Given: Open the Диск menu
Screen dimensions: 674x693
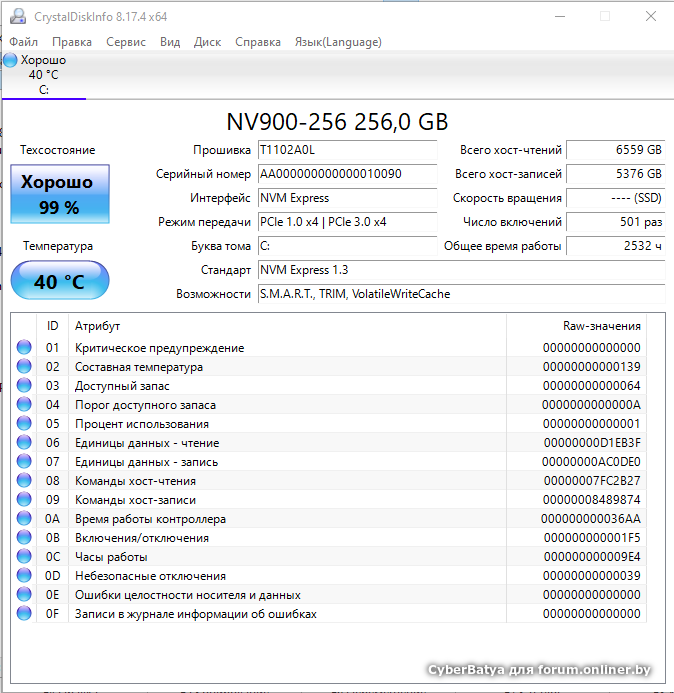Looking at the screenshot, I should coord(207,42).
